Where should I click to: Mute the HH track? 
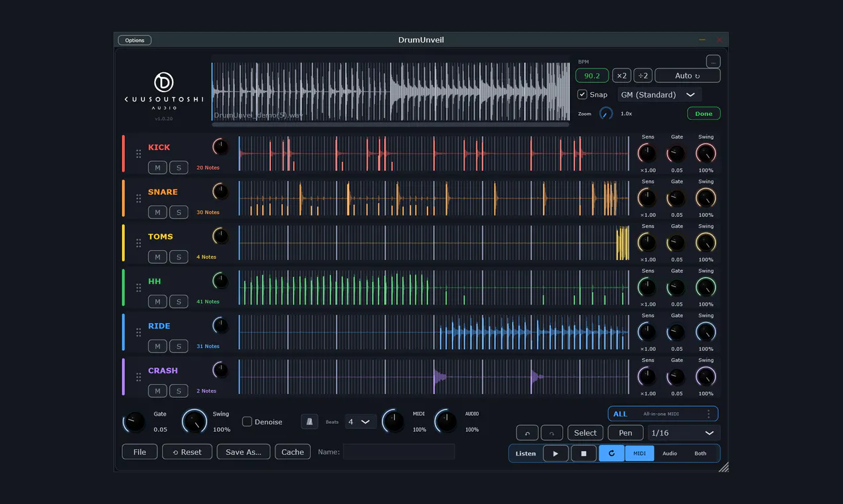click(x=157, y=302)
